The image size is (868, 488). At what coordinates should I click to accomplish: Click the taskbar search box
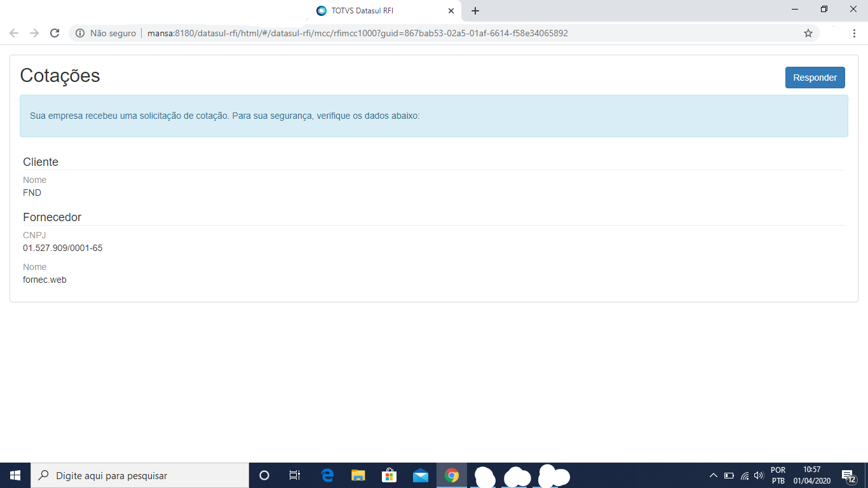point(140,475)
